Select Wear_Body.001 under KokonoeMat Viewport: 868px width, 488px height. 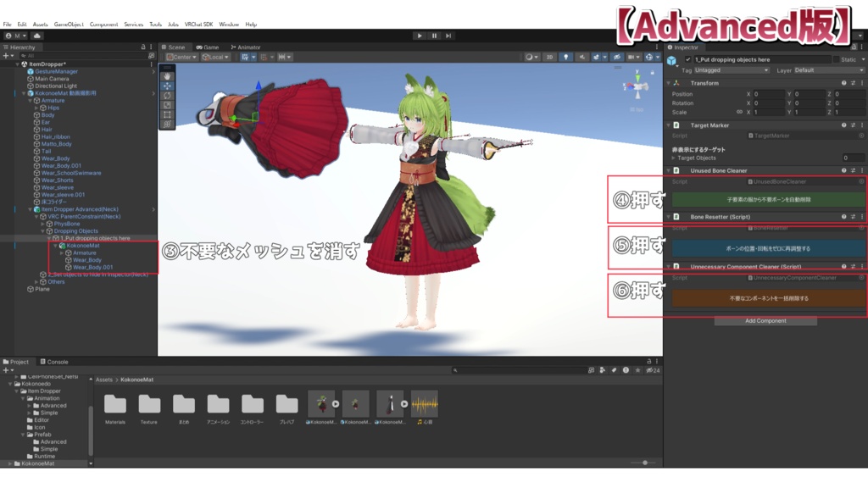click(x=92, y=267)
